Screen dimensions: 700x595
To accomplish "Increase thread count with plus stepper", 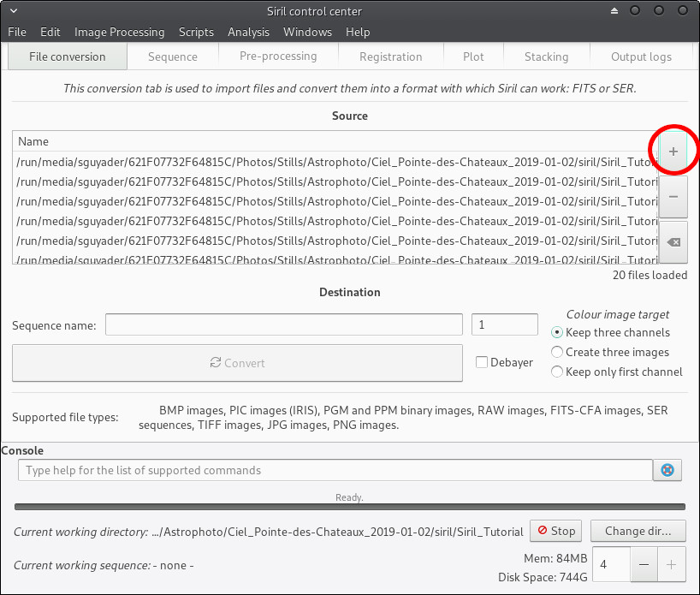I will 672,565.
